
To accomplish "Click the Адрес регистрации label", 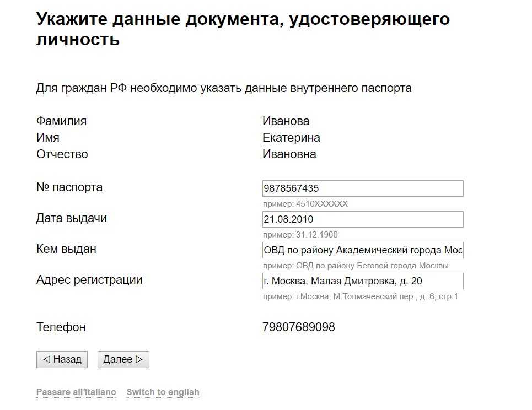I will click(89, 280).
